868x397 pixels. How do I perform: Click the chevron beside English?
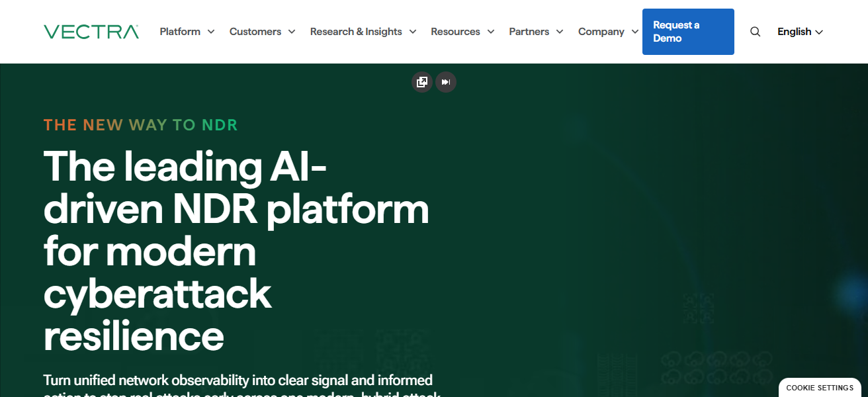(820, 31)
